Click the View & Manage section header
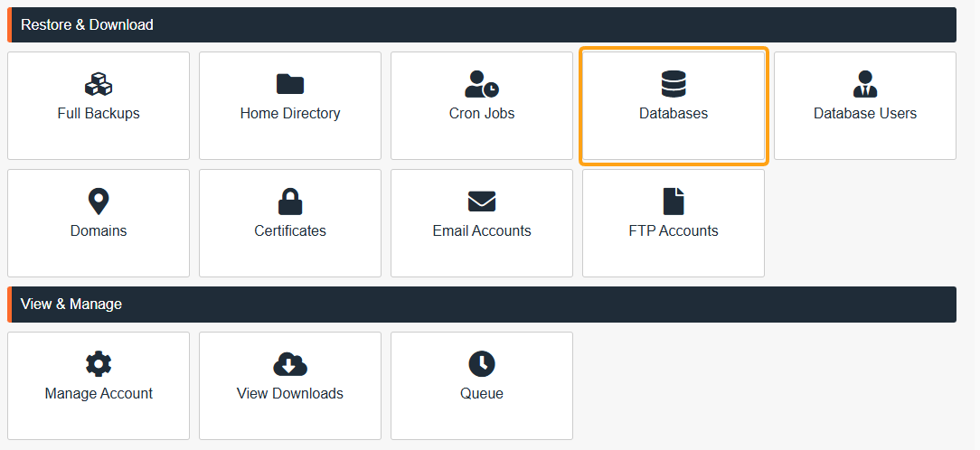This screenshot has width=980, height=450. 482,305
